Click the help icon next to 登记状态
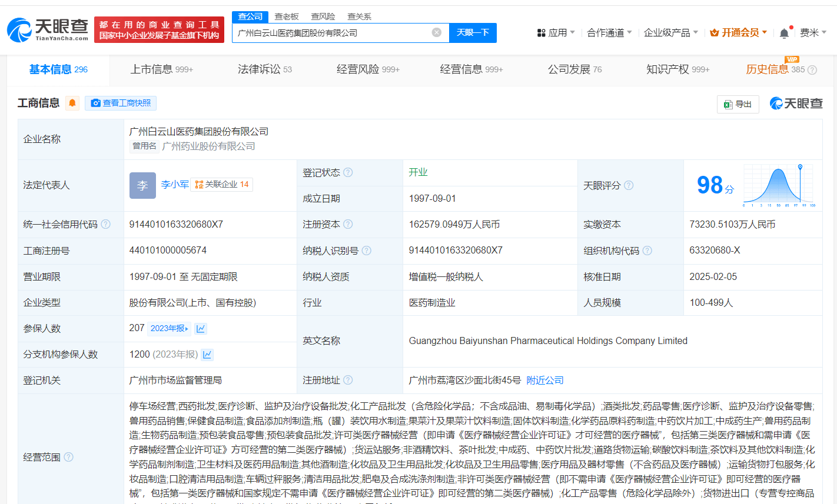 click(348, 172)
